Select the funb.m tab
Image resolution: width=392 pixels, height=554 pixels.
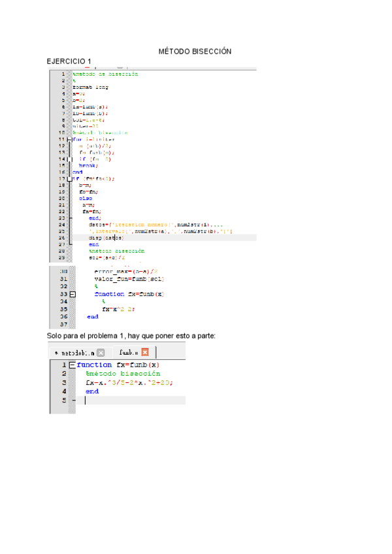point(128,352)
